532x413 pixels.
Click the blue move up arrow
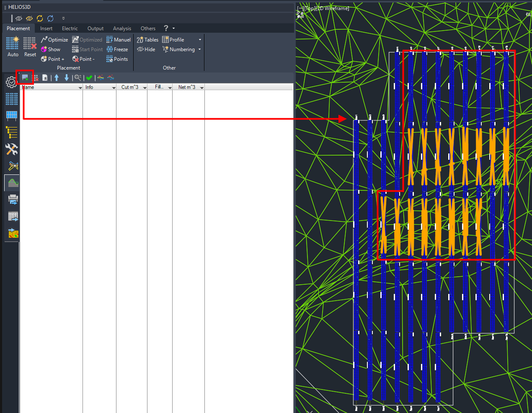pos(57,78)
